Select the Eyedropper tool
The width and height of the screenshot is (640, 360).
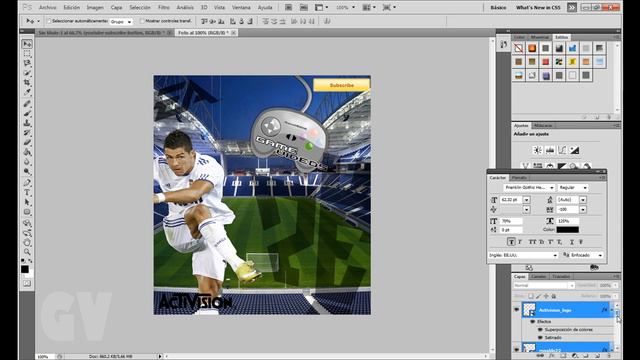pyautogui.click(x=27, y=93)
